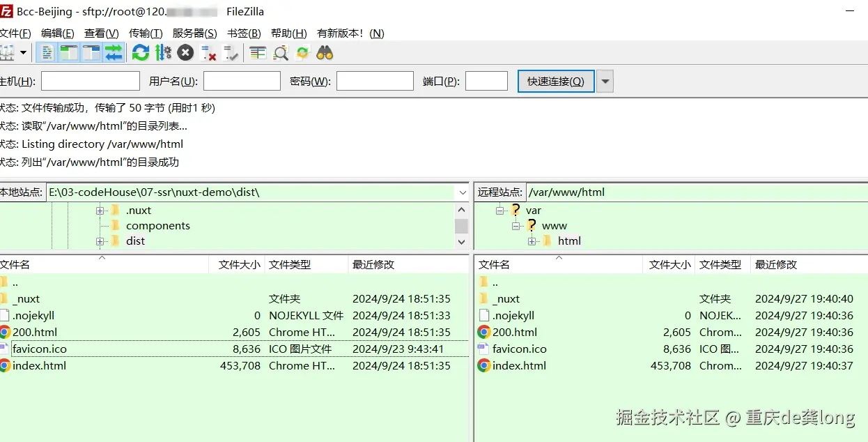The height and width of the screenshot is (442, 868).
Task: Open the Site Manager
Action: pos(8,52)
